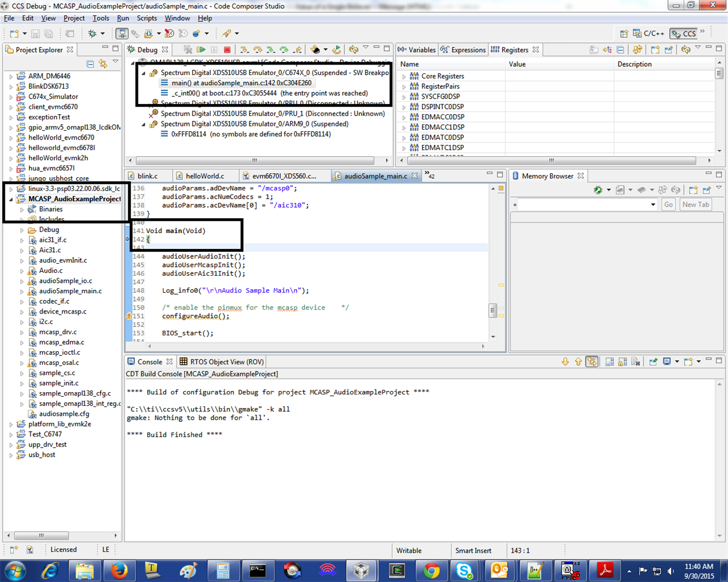728x582 pixels.
Task: Click the Refresh icon in Debug view
Action: [x=353, y=50]
